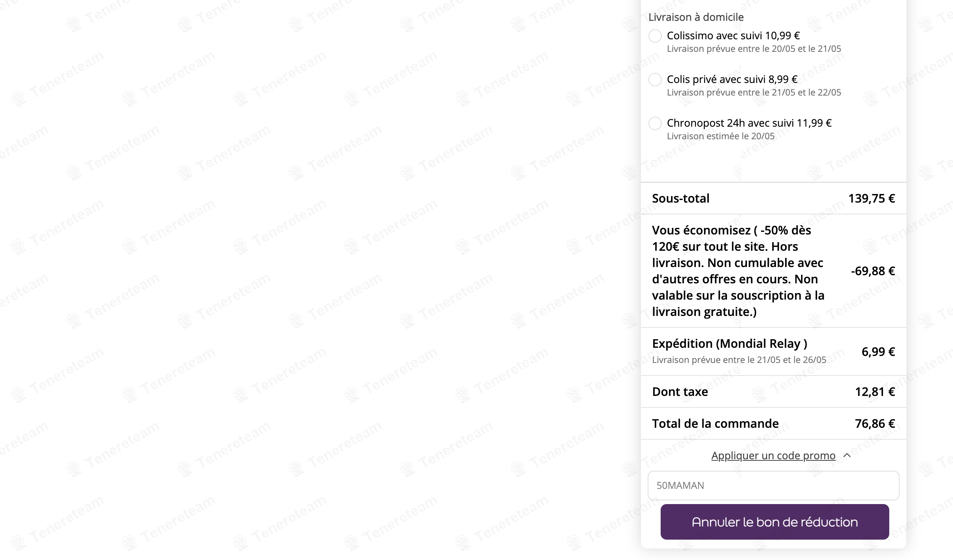Click the "Chronopost 24h avec suivi 11,99 €" label

point(749,123)
